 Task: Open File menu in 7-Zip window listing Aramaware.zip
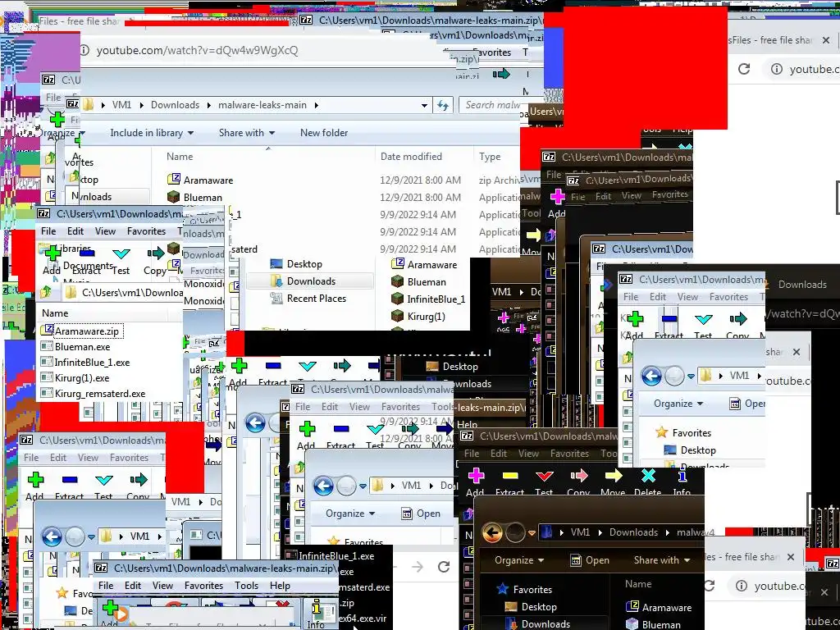pos(48,231)
